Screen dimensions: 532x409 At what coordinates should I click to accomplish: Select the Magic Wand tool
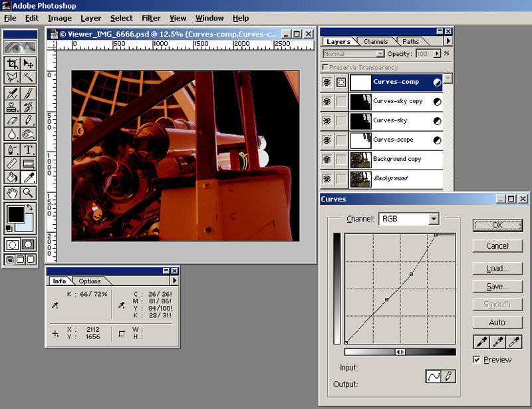click(29, 77)
